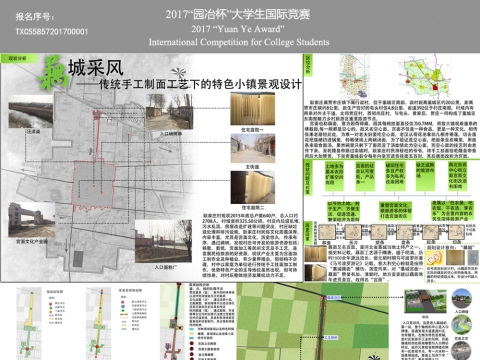This screenshot has height=360, width=480.
Task: Click the leftmost lower green strategy box
Action: coord(343,211)
